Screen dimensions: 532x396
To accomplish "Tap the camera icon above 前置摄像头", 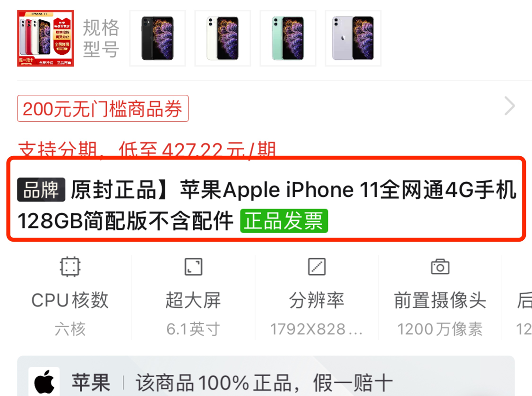I will click(x=440, y=267).
